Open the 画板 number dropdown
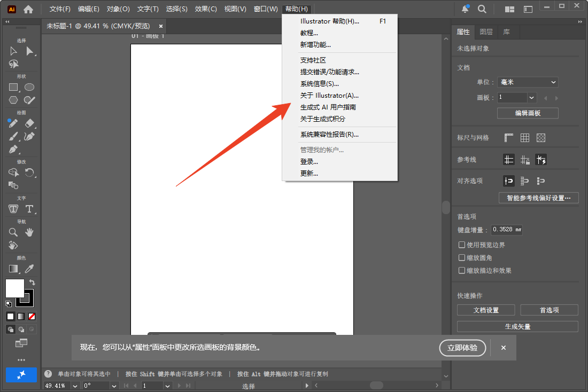Screen dimensions: 588x392 [516, 97]
